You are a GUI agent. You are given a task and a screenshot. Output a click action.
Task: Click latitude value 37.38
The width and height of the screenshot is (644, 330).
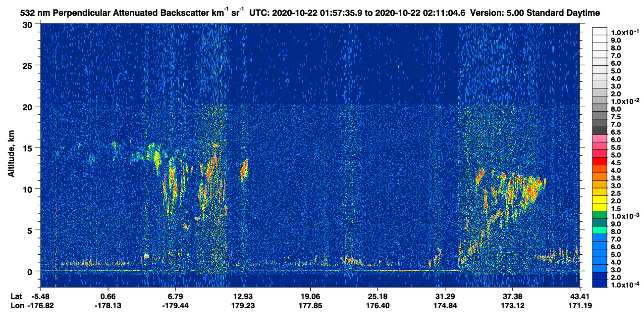(x=512, y=296)
